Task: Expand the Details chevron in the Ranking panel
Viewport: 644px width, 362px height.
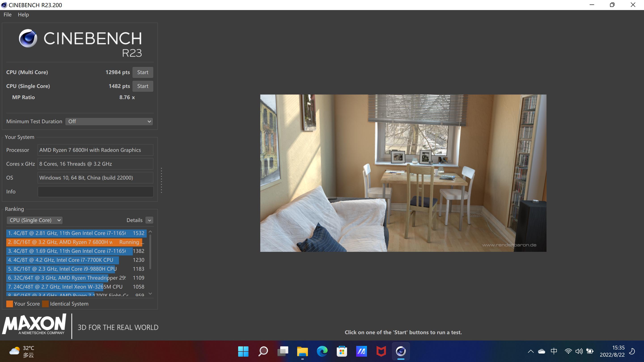Action: point(149,220)
